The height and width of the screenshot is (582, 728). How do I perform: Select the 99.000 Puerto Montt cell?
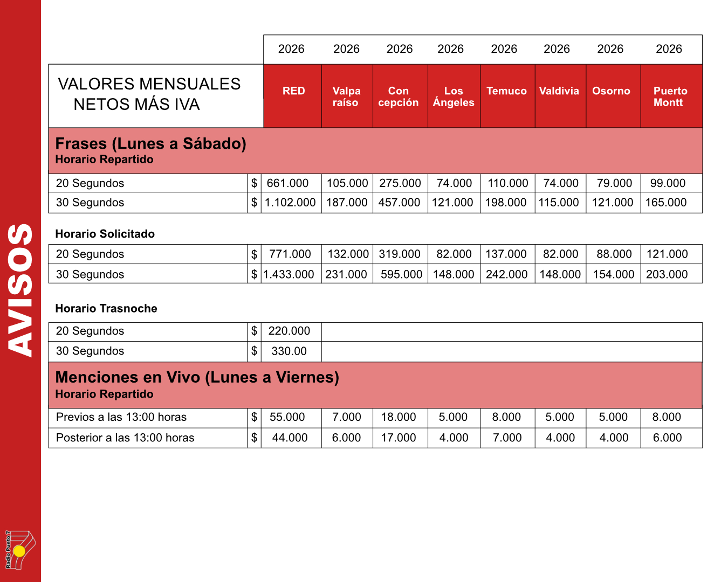pos(671,183)
